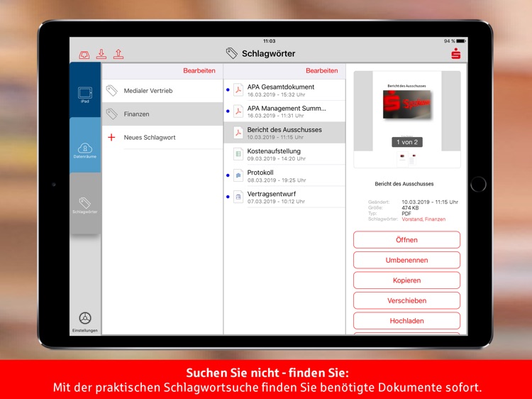This screenshot has height=399, width=532.
Task: Switch to the Datenräume sidebar tab
Action: tap(85, 146)
